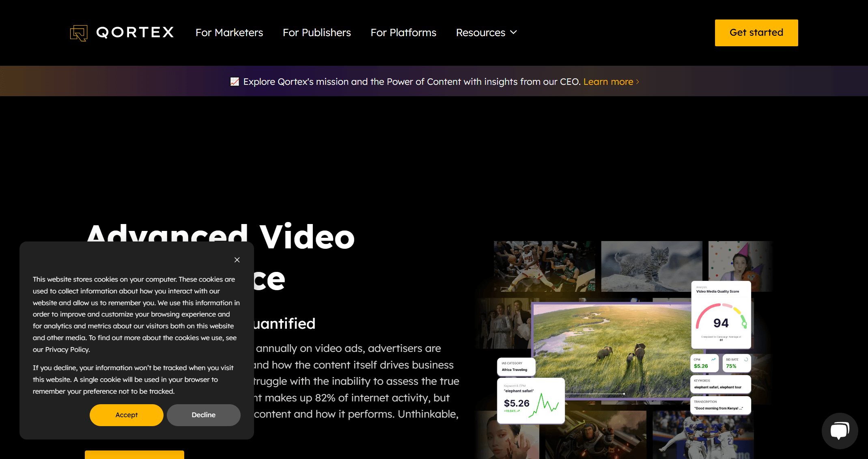Click the Qortex logo icon

[x=79, y=33]
